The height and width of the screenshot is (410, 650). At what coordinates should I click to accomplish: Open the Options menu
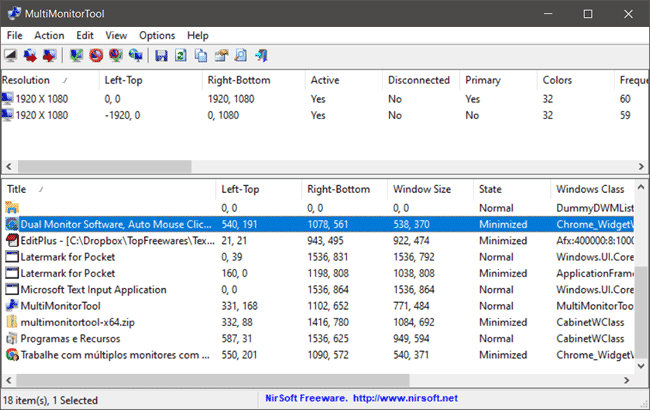[157, 35]
